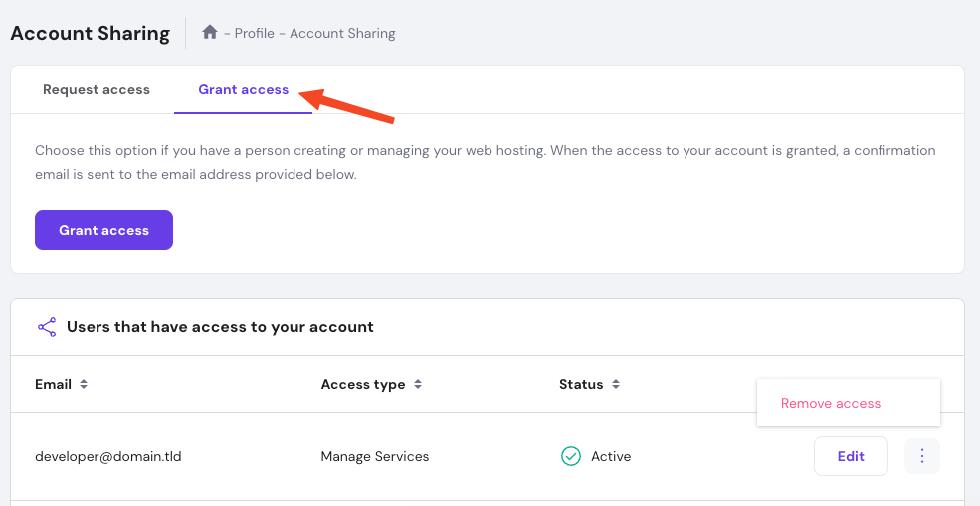Viewport: 980px width, 506px height.
Task: Click the Account Sharing breadcrumb item
Action: coord(342,34)
